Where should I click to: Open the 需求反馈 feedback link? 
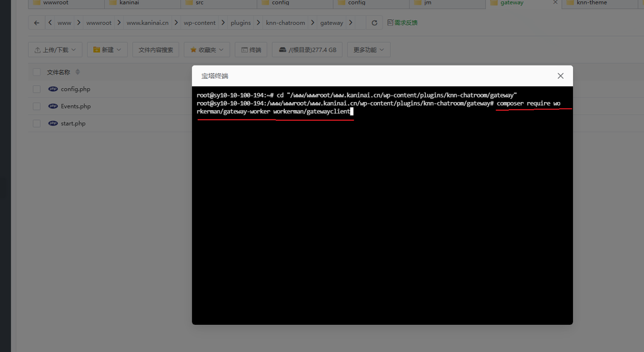pyautogui.click(x=402, y=23)
